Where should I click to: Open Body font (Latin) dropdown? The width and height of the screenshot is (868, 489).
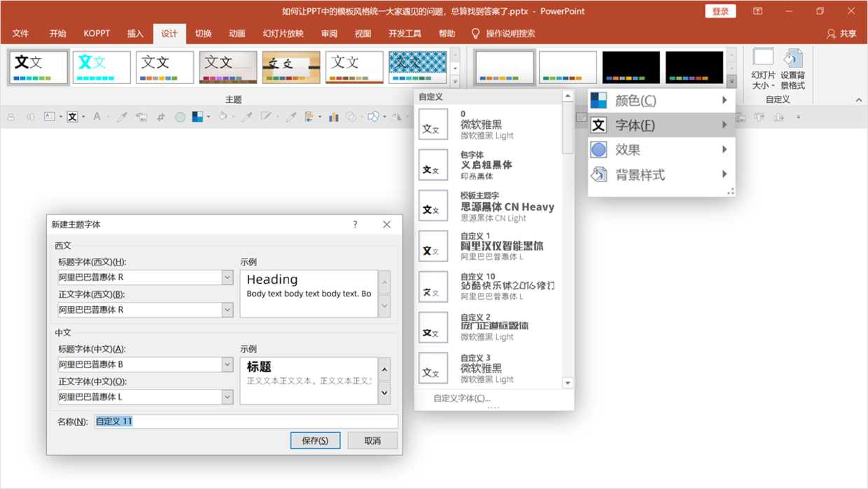click(227, 310)
